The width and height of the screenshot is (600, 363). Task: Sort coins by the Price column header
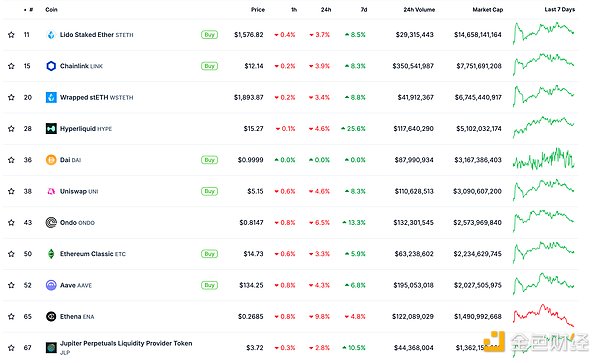pos(258,10)
